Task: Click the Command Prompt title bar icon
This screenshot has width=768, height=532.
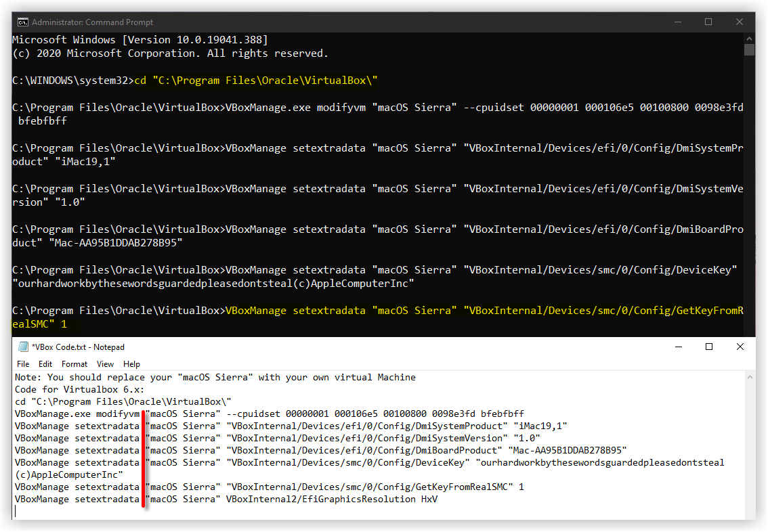Action: tap(22, 22)
